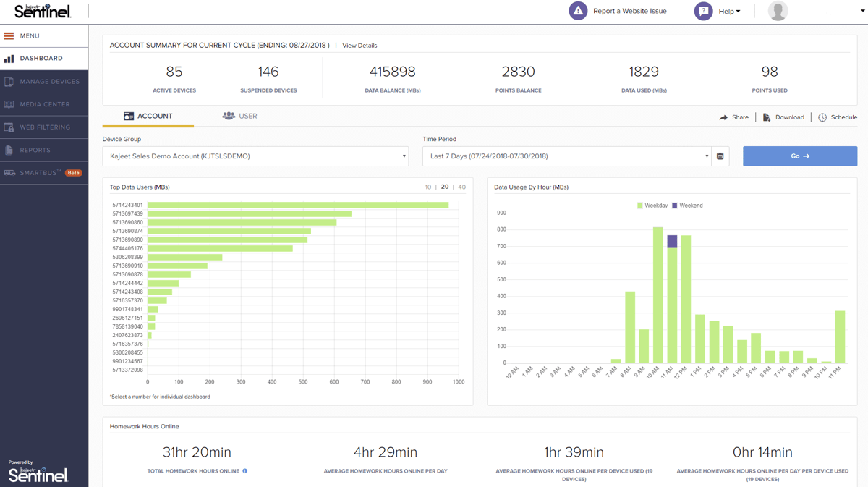The width and height of the screenshot is (868, 487).
Task: Open the Reports section
Action: [43, 150]
